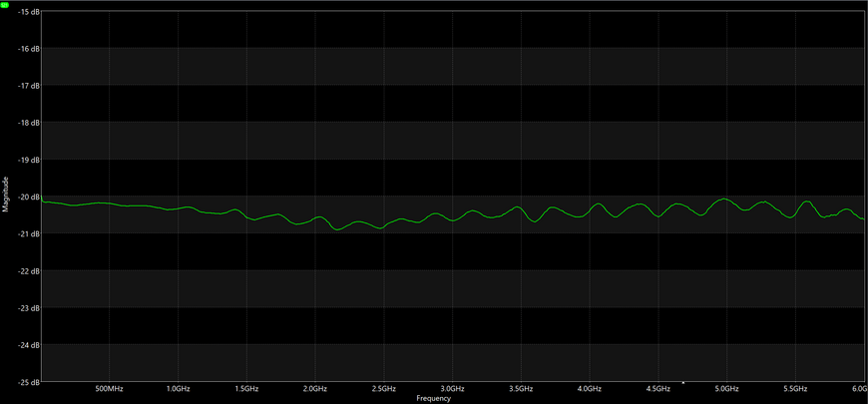Click the -25 dB axis label

click(29, 382)
